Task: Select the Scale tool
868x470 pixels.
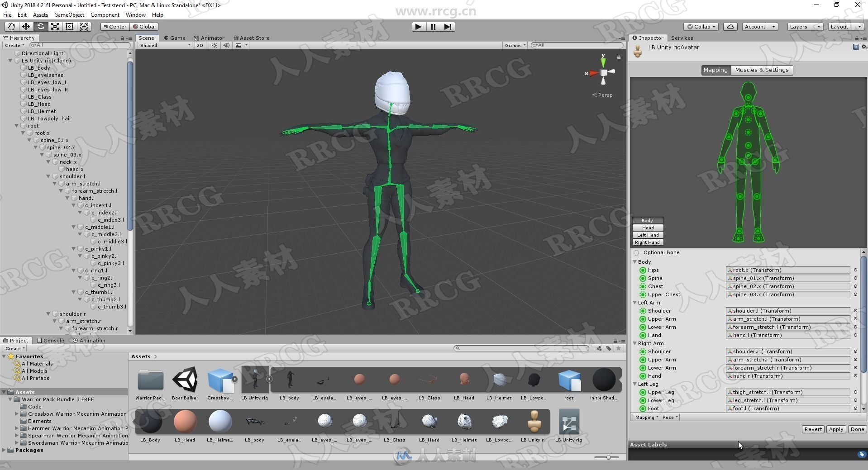Action: (x=55, y=27)
